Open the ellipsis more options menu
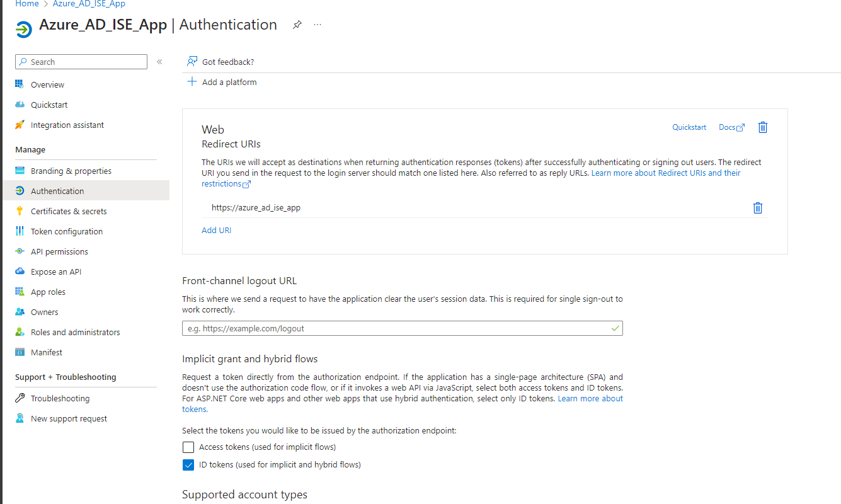Viewport: 841px width, 504px height. [x=318, y=25]
